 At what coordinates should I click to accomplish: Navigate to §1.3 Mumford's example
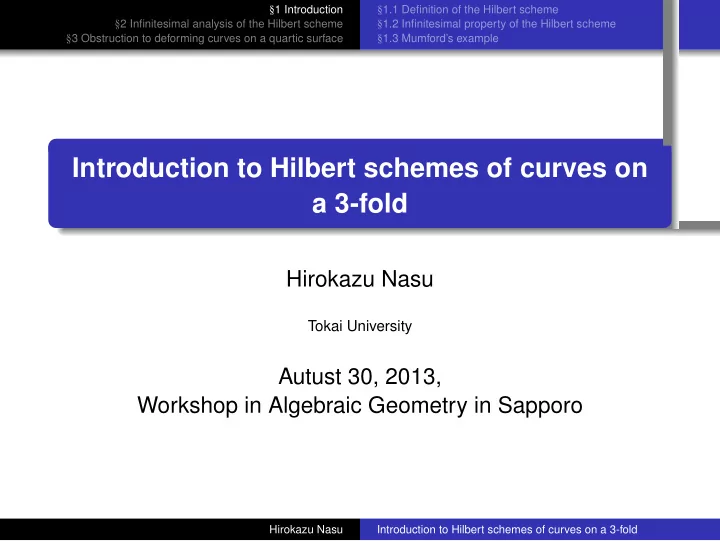pyautogui.click(x=438, y=38)
